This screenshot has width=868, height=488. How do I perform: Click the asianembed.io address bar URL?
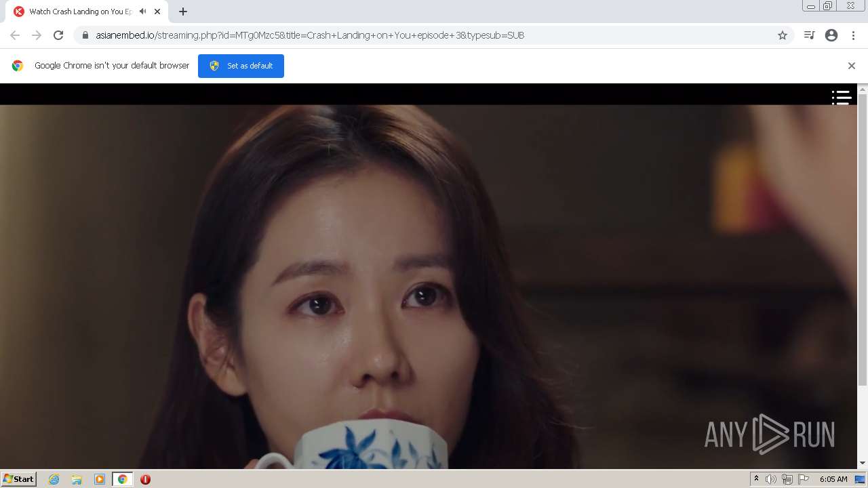click(310, 35)
